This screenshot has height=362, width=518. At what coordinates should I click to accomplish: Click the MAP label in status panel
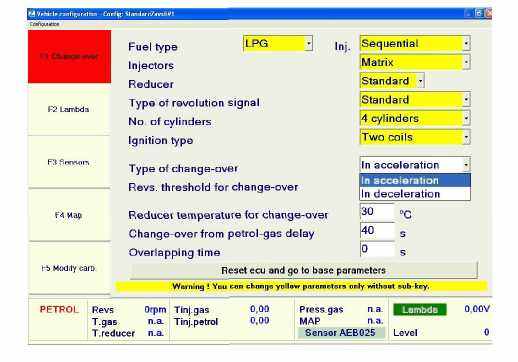pos(310,321)
